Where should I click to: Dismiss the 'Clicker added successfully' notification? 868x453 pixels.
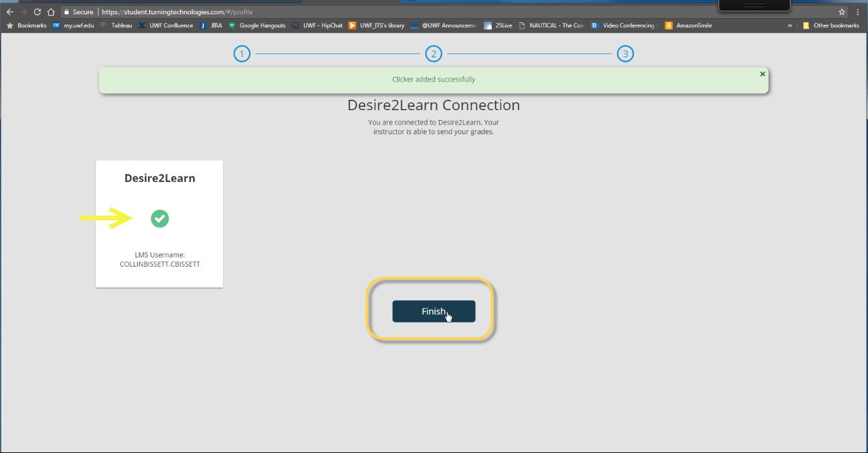tap(762, 74)
